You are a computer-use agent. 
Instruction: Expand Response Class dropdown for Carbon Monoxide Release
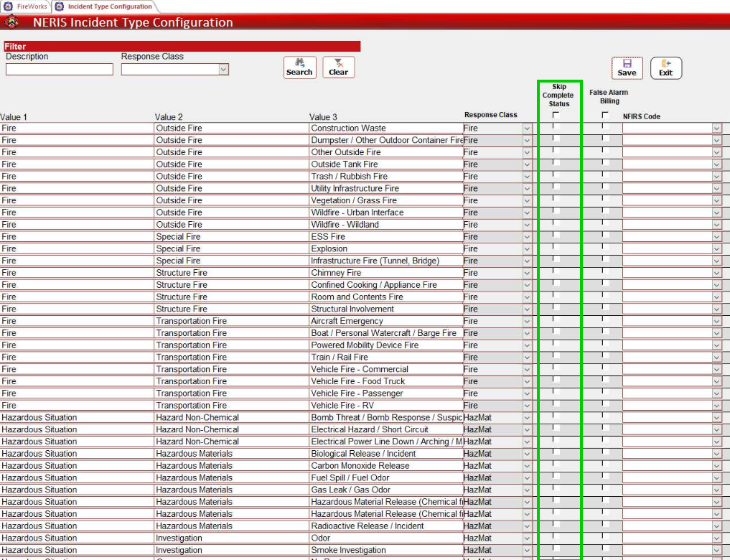click(x=527, y=466)
